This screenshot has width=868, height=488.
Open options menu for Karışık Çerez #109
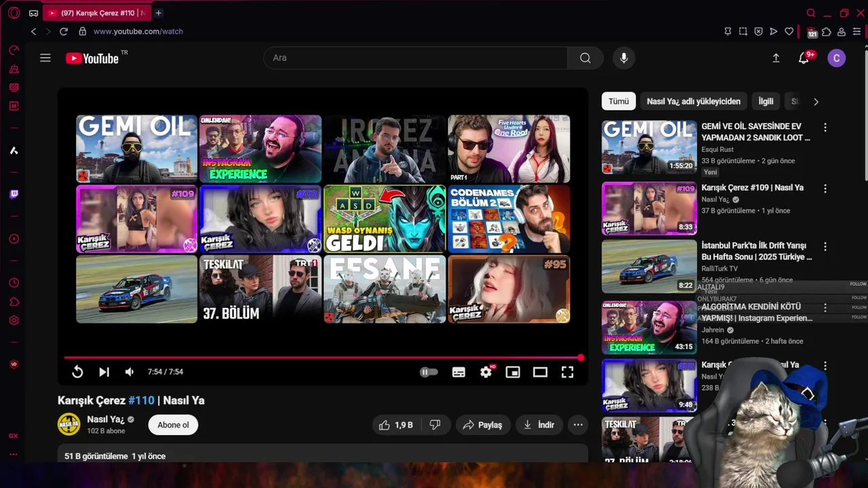[x=825, y=188]
